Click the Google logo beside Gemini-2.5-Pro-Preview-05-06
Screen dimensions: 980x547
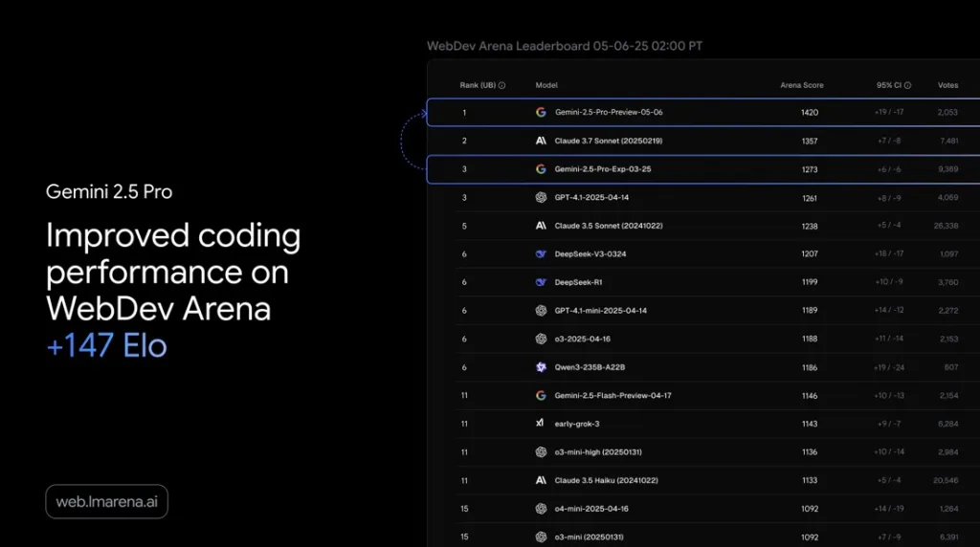pos(541,113)
